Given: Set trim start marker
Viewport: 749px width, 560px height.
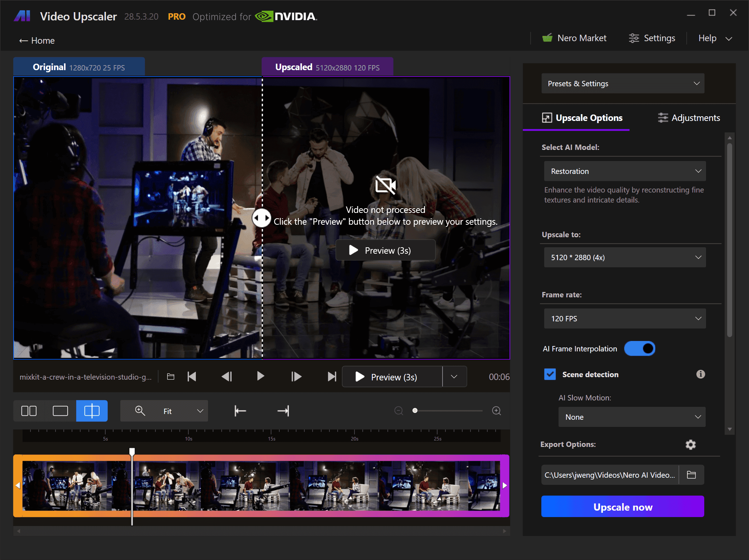Looking at the screenshot, I should coord(240,411).
